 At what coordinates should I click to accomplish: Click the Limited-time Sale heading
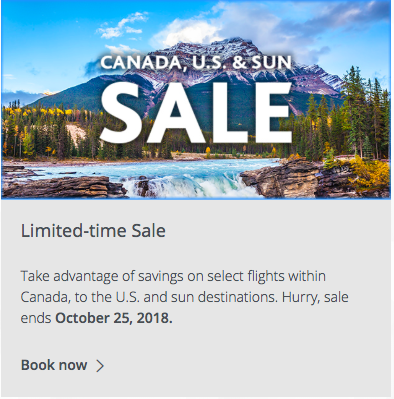tap(93, 231)
